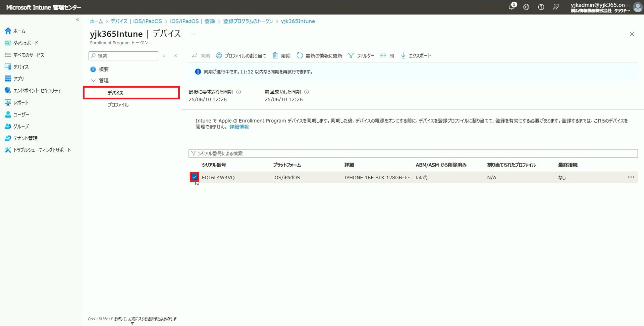Click the エクスポート download button
Image resolution: width=644 pixels, height=326 pixels.
(x=416, y=56)
